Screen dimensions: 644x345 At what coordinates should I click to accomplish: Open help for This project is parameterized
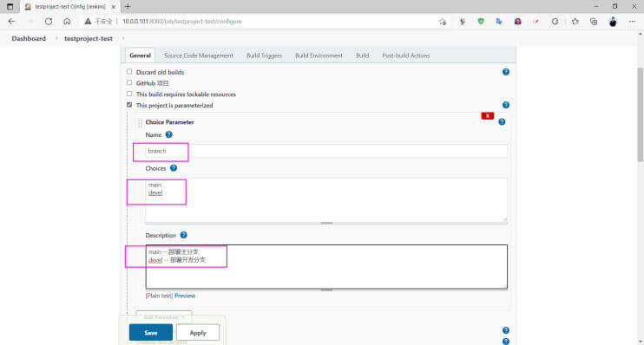(506, 105)
